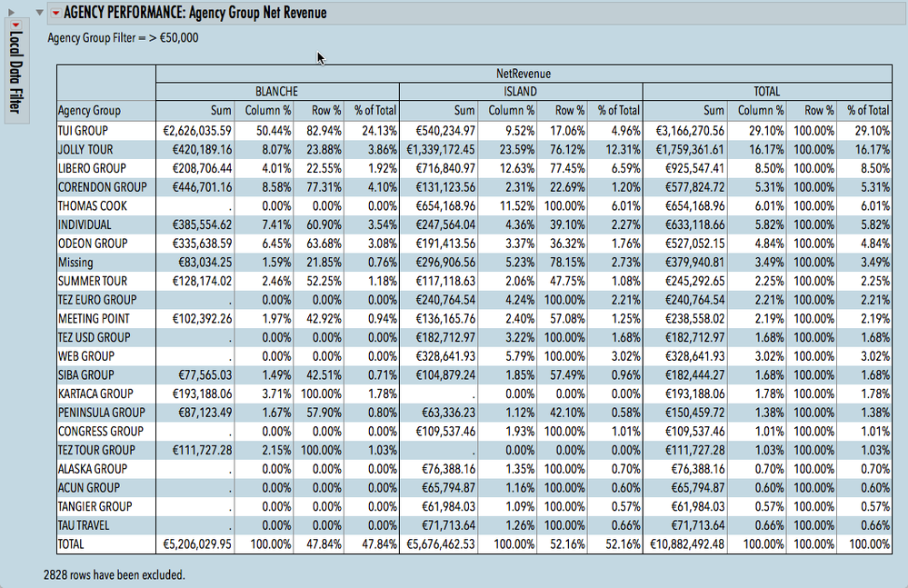The height and width of the screenshot is (588, 908).
Task: Click the KARTACA GROUP row label
Action: coord(95,394)
